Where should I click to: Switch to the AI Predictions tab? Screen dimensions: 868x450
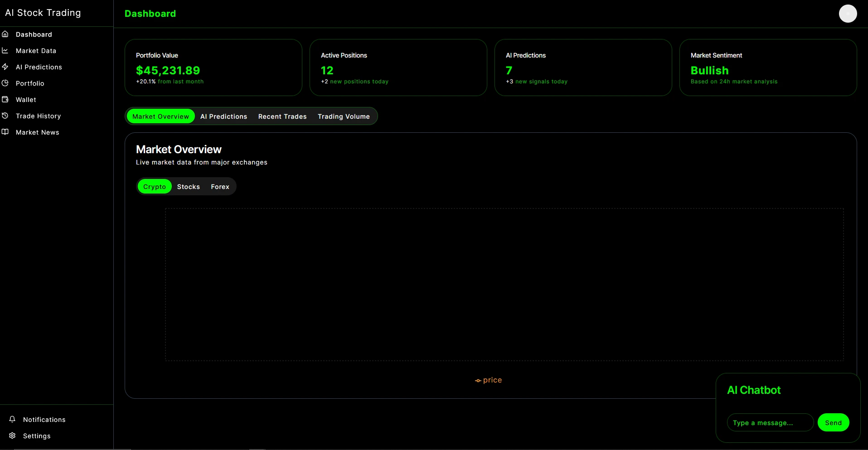[223, 116]
